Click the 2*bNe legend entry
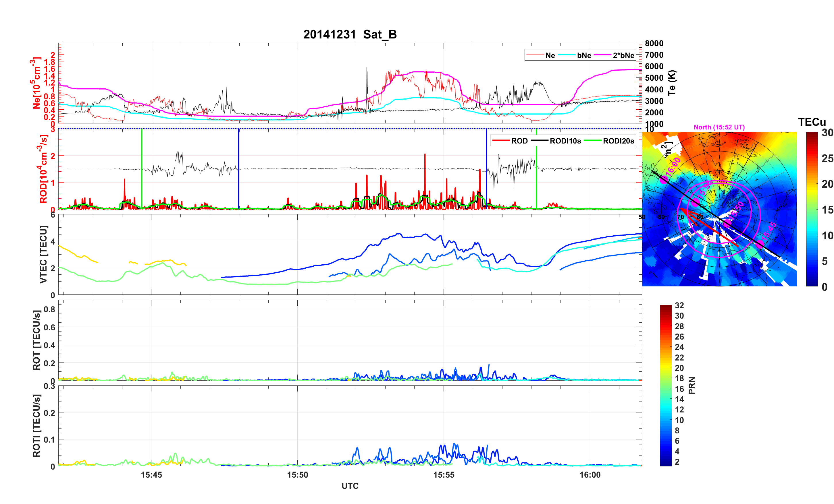 pos(623,55)
